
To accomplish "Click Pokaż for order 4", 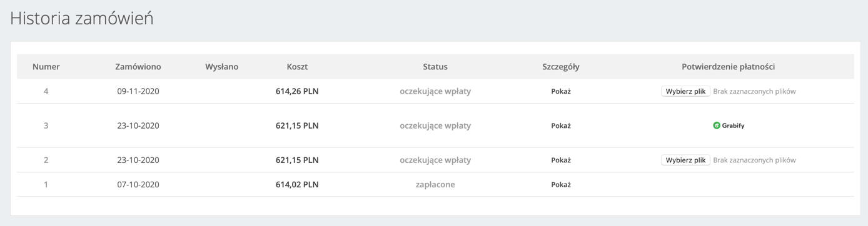I will pyautogui.click(x=561, y=91).
